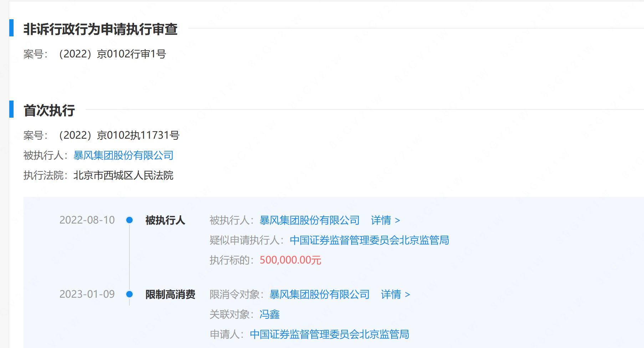Click execution amount 500,000.00元
The image size is (644, 348).
290,260
